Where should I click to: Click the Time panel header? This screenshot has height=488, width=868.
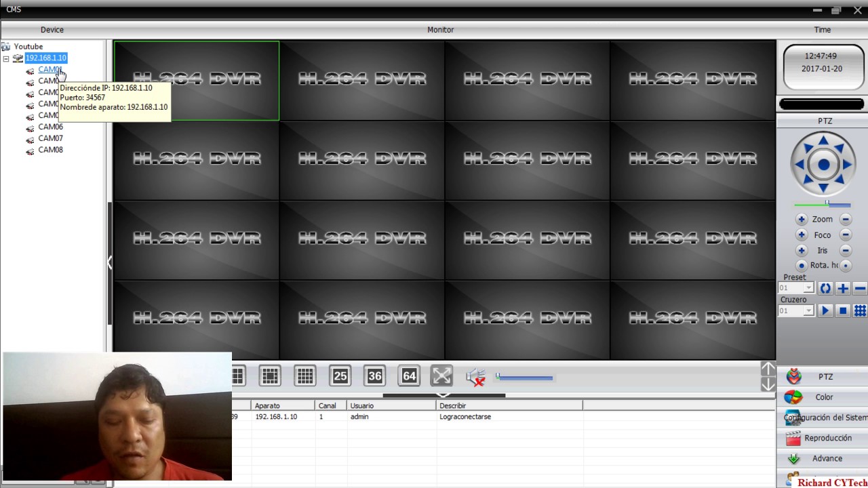click(822, 30)
